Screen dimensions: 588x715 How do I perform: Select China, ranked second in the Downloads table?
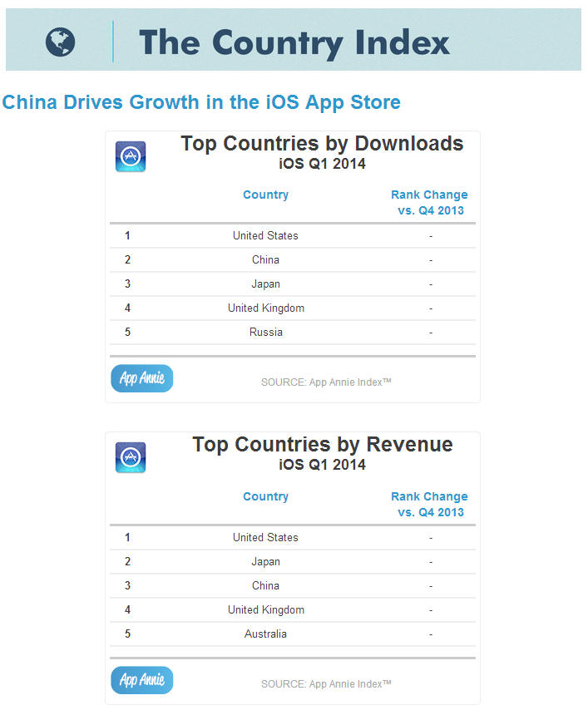click(265, 259)
